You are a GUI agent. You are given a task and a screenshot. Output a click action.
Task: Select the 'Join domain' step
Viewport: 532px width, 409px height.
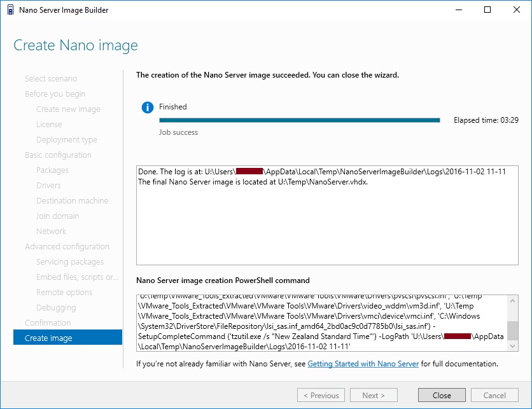58,216
